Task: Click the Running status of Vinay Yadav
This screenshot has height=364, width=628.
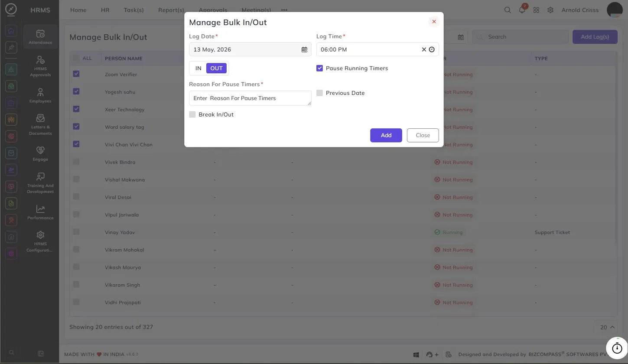Action: tap(449, 232)
